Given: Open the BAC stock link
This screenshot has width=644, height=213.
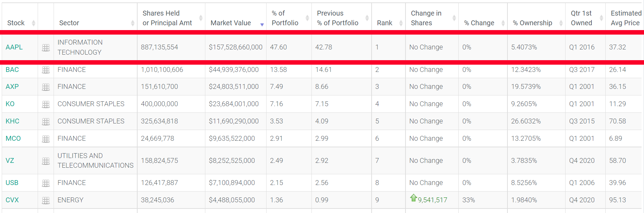Looking at the screenshot, I should tap(12, 70).
